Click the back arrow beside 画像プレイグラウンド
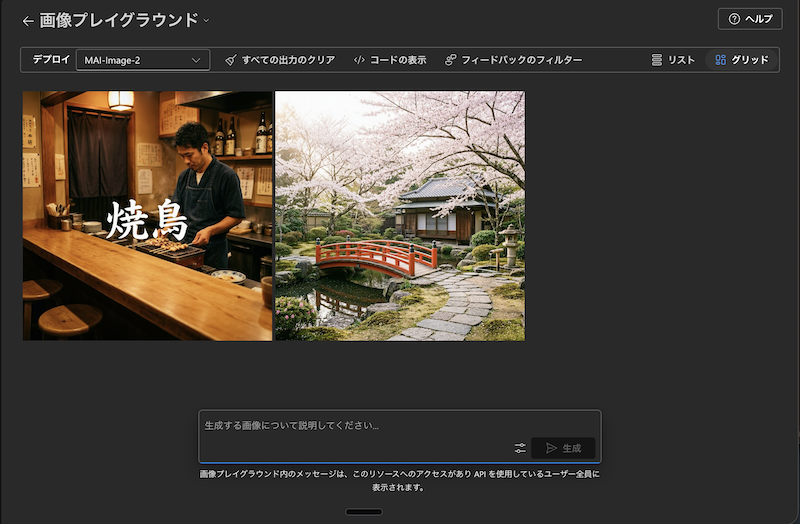The height and width of the screenshot is (524, 800). point(28,20)
